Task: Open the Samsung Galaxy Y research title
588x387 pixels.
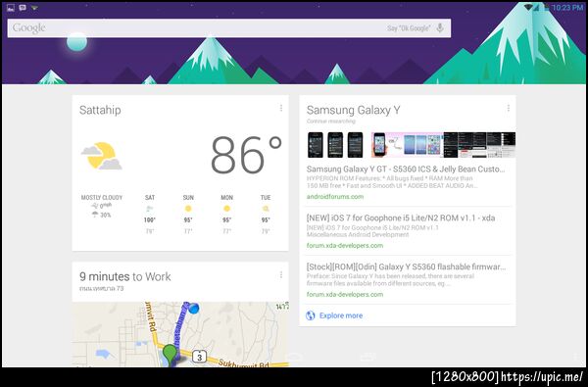Action: pos(353,110)
